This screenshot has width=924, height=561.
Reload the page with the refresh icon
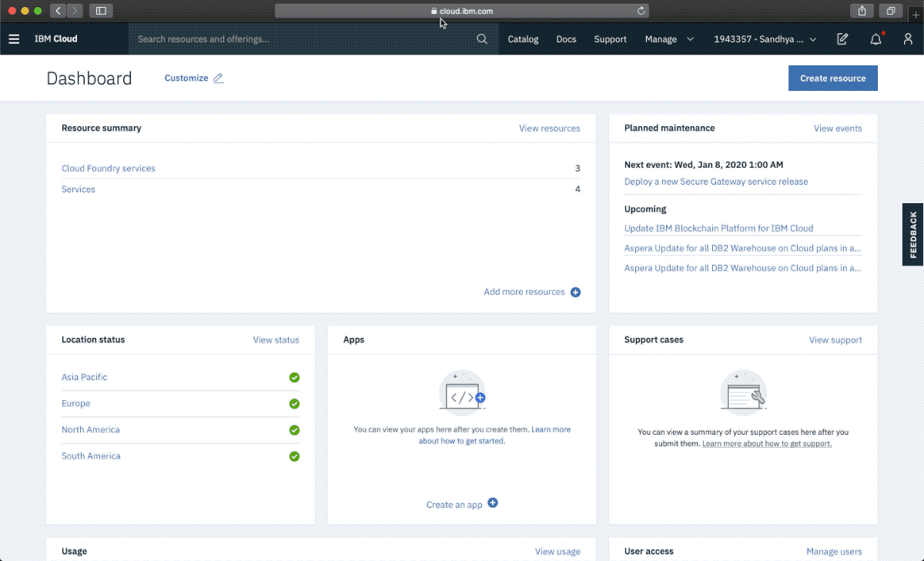(641, 11)
